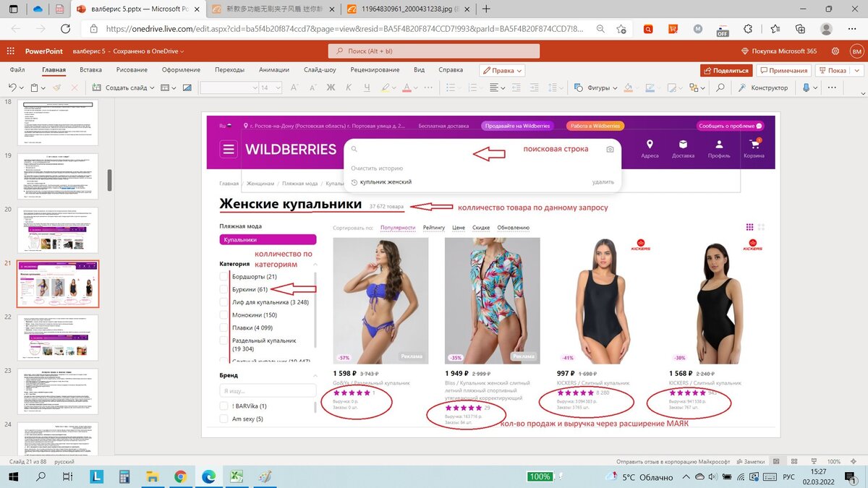Screen dimensions: 868x488
Task: Select slide 22 thumbnail
Action: pyautogui.click(x=58, y=337)
